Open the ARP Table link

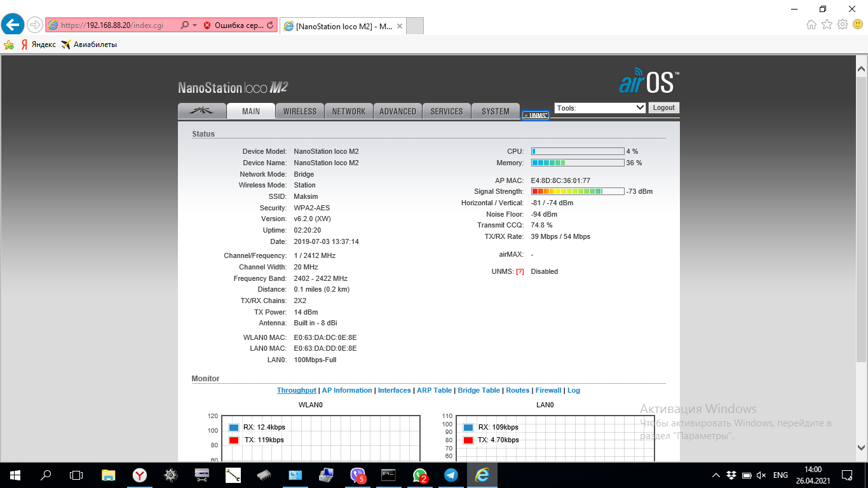pyautogui.click(x=435, y=390)
